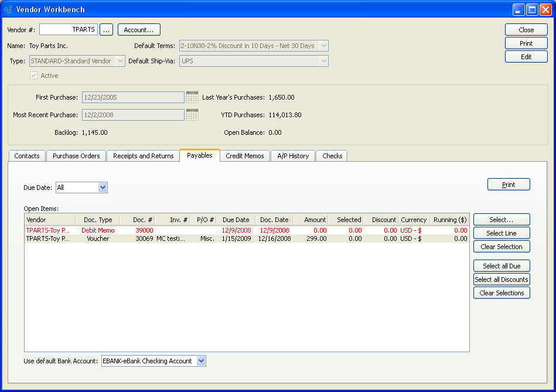Click the Edit button
556x392 pixels.
tap(526, 57)
